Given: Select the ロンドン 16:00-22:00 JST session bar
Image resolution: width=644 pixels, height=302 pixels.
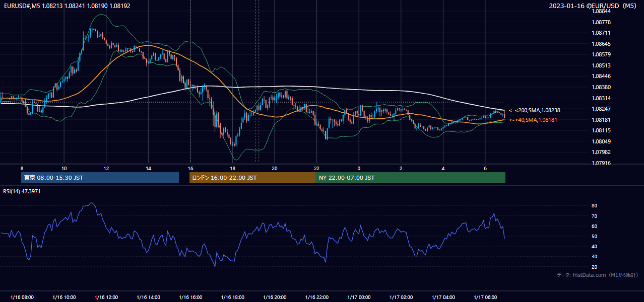Looking at the screenshot, I should pyautogui.click(x=252, y=178).
